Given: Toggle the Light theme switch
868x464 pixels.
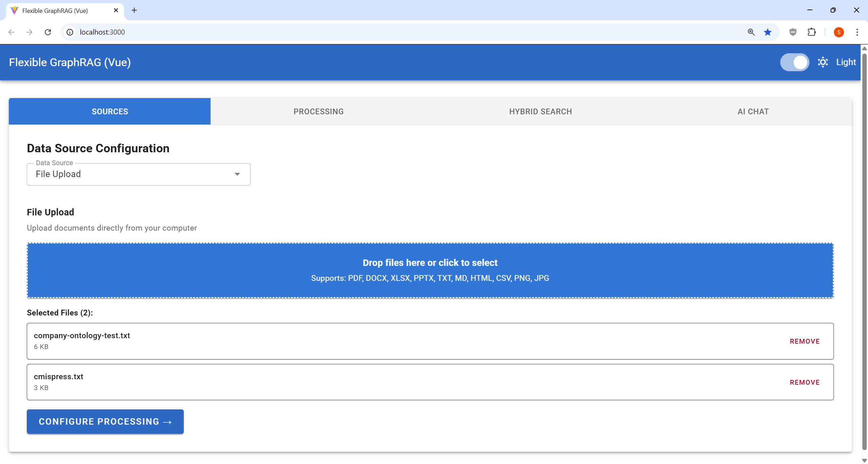Looking at the screenshot, I should click(x=794, y=62).
